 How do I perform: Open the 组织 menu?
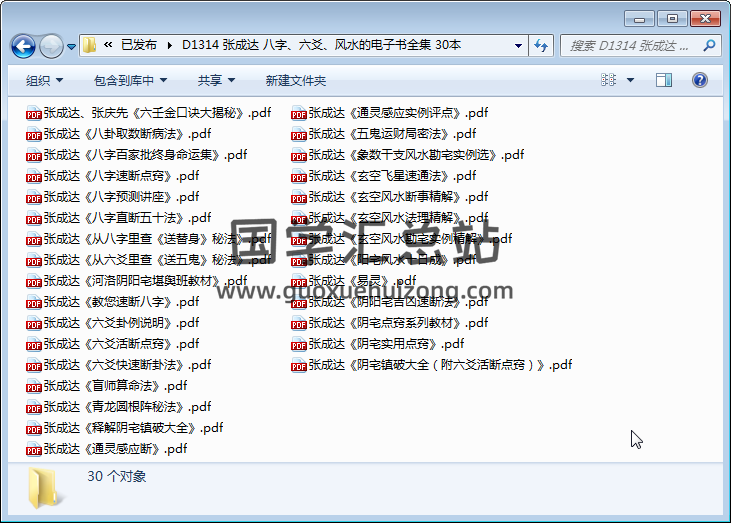[x=44, y=81]
